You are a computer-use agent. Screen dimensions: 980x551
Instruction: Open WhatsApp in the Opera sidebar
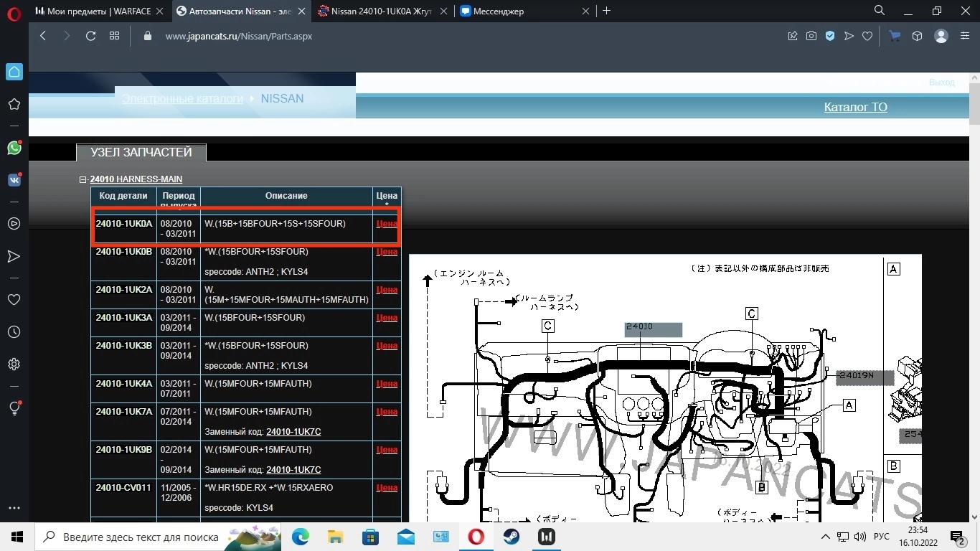(14, 148)
